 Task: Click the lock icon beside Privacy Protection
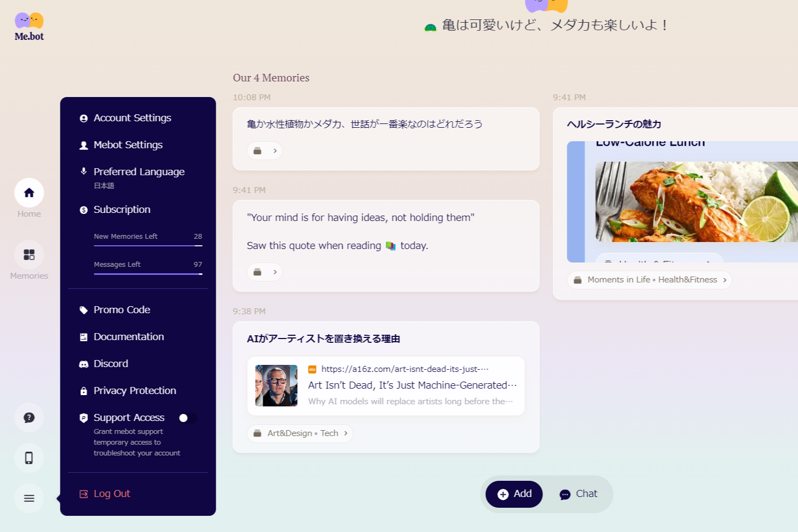coord(84,391)
